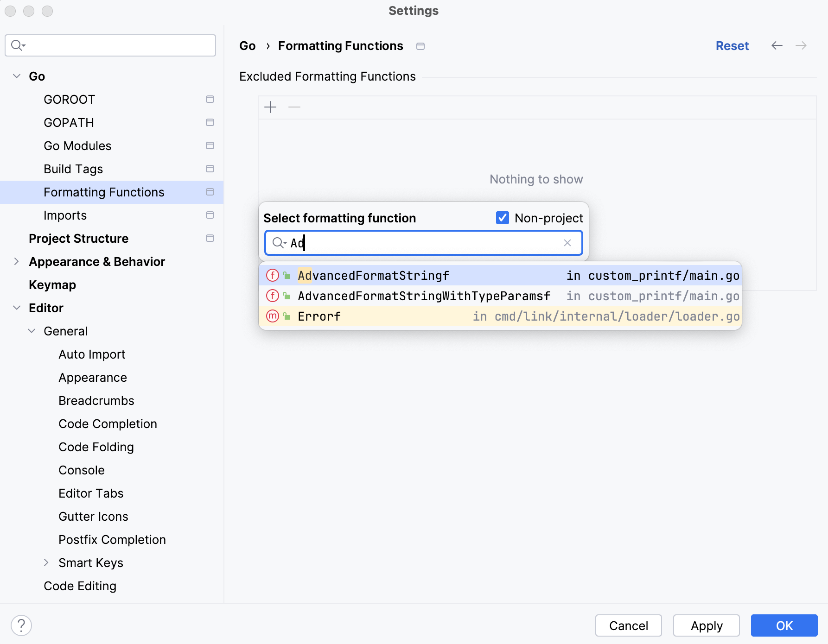Open Breadcrumbs settings
This screenshot has height=644, width=828.
click(x=96, y=401)
